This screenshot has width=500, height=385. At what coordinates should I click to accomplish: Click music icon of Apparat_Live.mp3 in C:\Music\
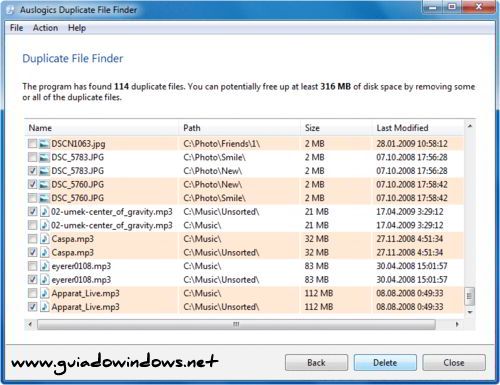(x=44, y=293)
